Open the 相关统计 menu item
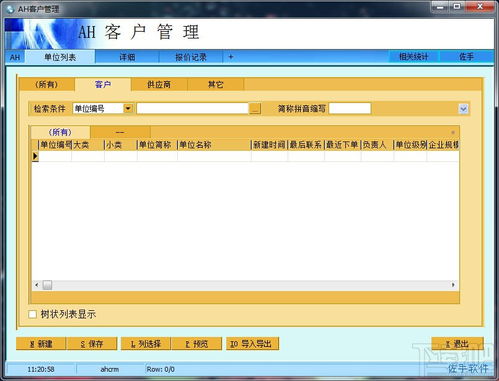 coord(414,57)
